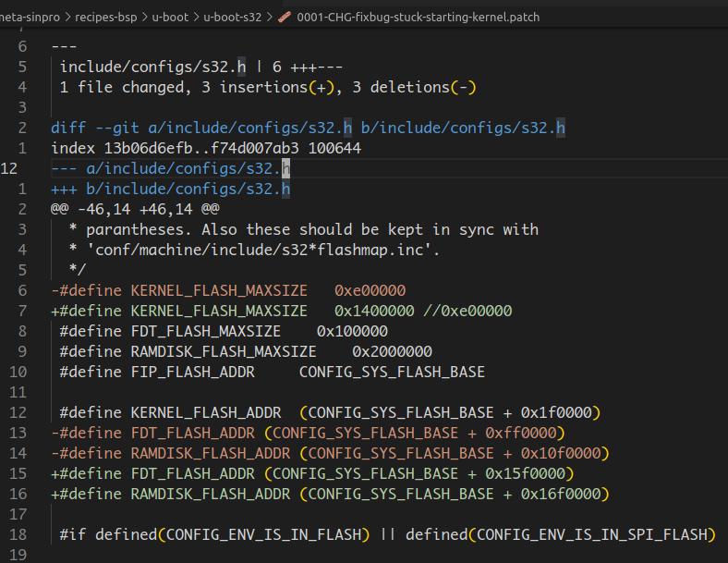Select the u-boot breadcrumb segment
The width and height of the screenshot is (728, 563).
(x=170, y=17)
